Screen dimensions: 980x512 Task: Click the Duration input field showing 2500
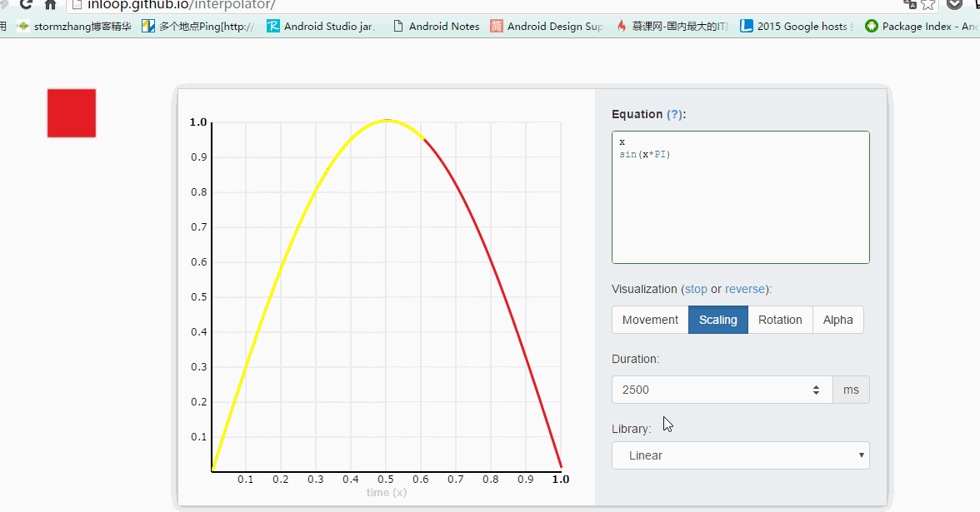pos(722,390)
